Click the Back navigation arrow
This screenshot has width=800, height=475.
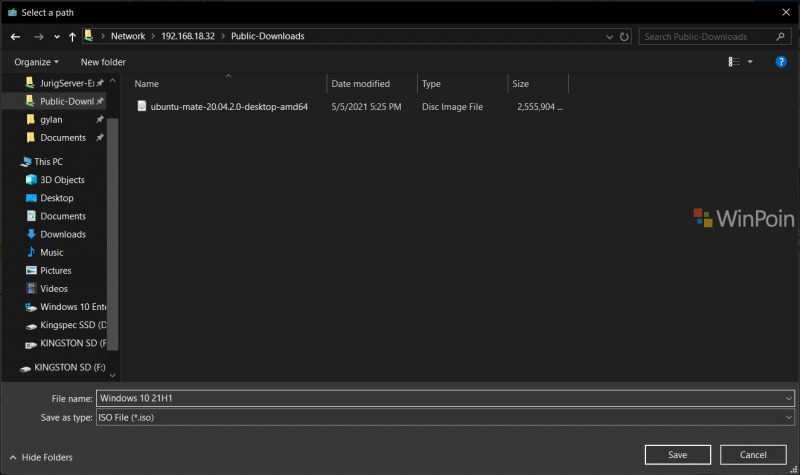15,37
